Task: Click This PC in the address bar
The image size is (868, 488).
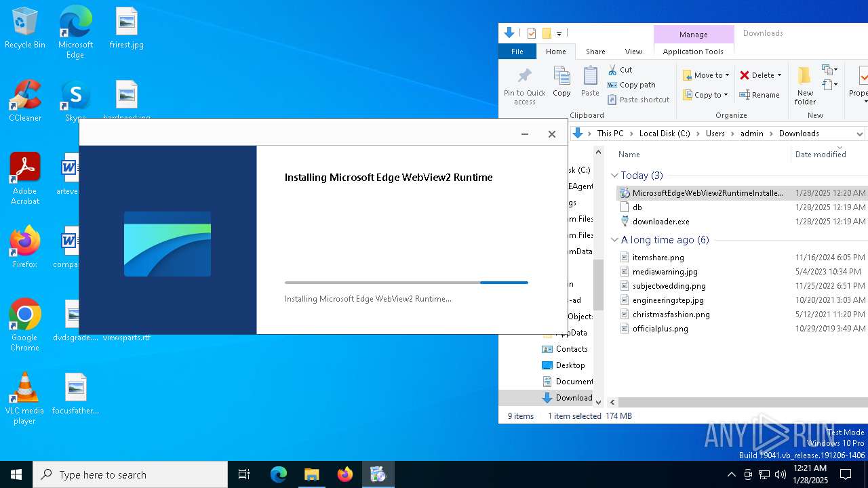Action: pos(610,134)
